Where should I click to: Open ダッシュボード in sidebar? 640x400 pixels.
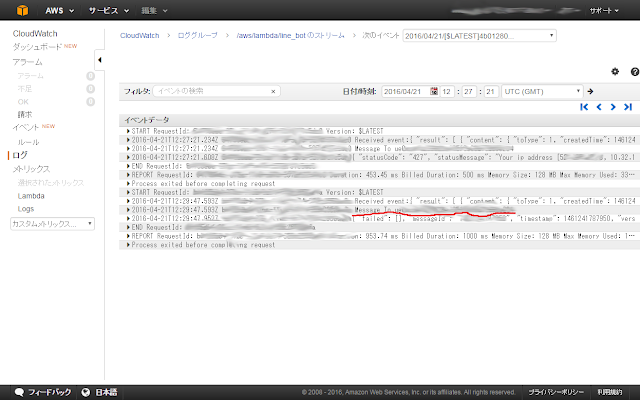37,47
